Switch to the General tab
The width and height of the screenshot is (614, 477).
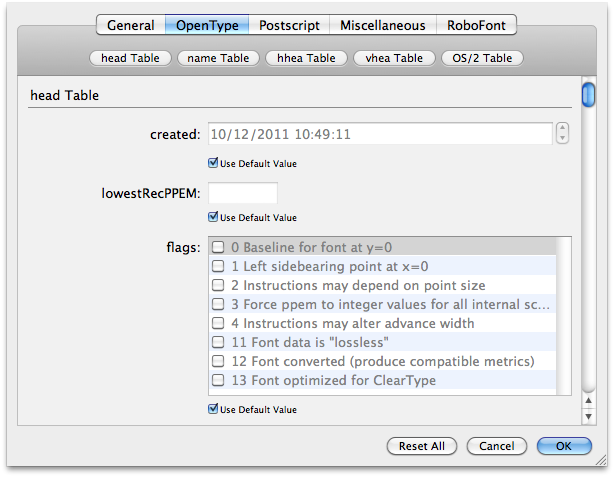coord(131,25)
